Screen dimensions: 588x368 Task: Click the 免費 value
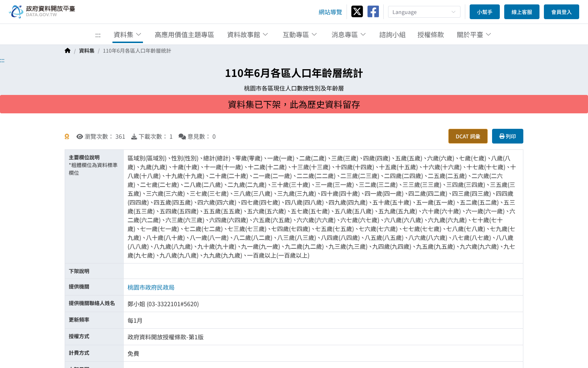coord(133,354)
